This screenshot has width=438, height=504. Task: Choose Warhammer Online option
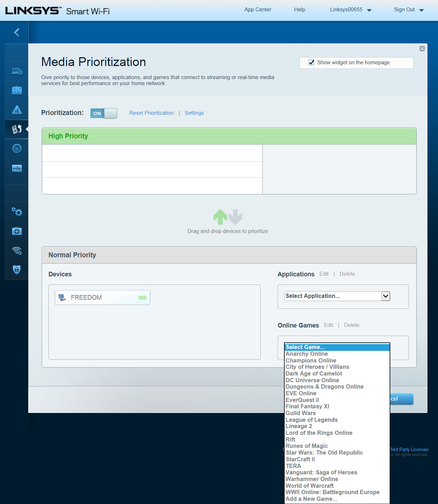(337, 479)
